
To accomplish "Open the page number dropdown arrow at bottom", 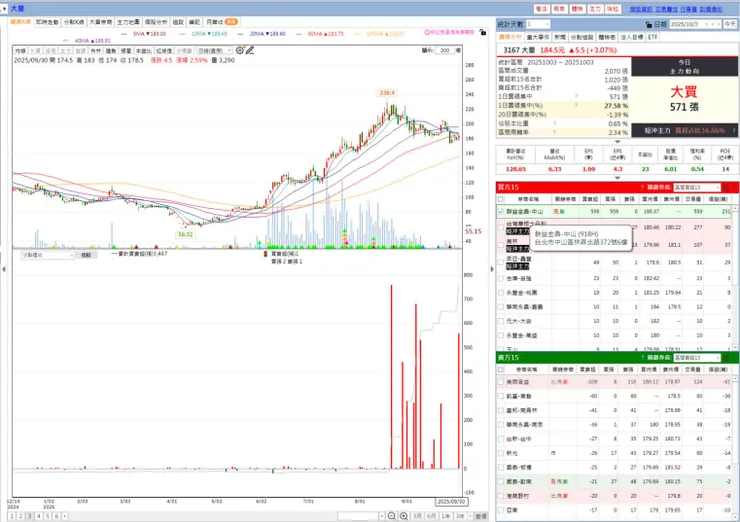I will pyautogui.click(x=64, y=516).
